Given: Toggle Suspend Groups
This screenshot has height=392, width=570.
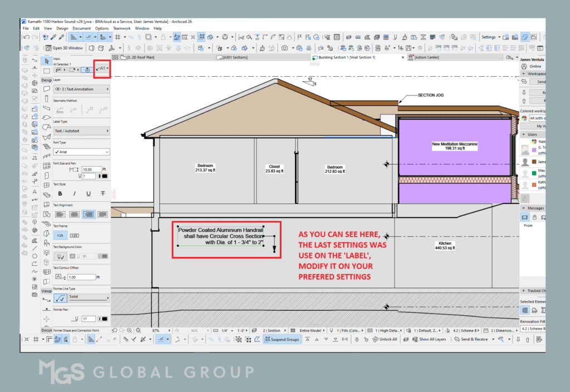Looking at the screenshot, I should (x=282, y=339).
